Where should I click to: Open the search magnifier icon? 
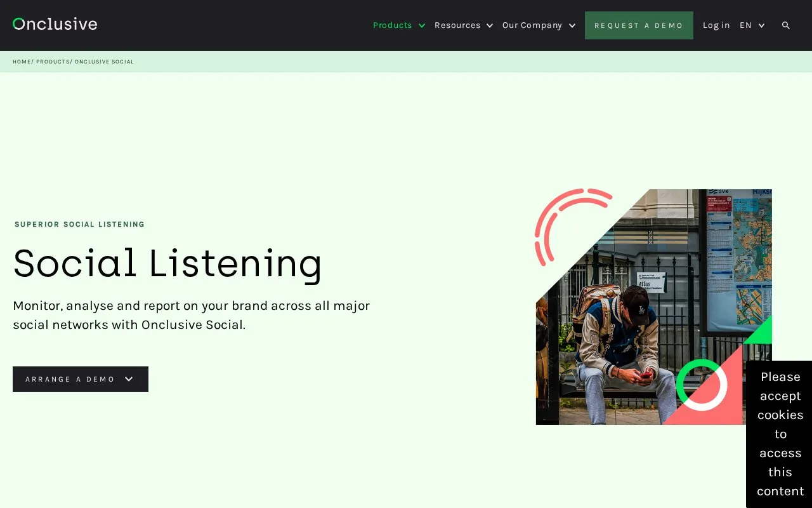(x=786, y=25)
